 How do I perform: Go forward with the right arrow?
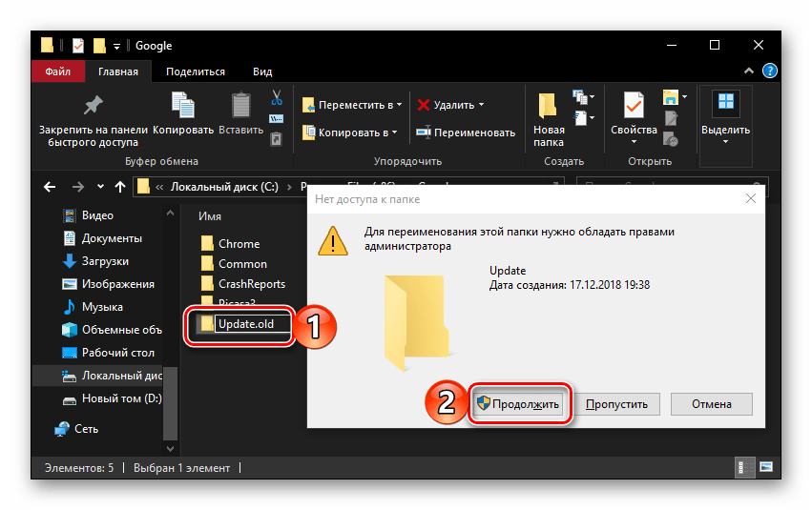[77, 187]
